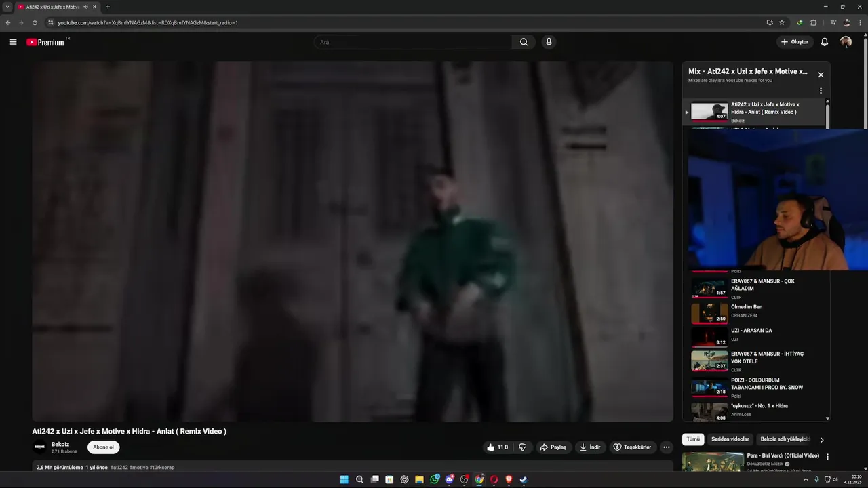This screenshot has width=868, height=488.
Task: Open a new browser tab
Action: click(x=108, y=7)
